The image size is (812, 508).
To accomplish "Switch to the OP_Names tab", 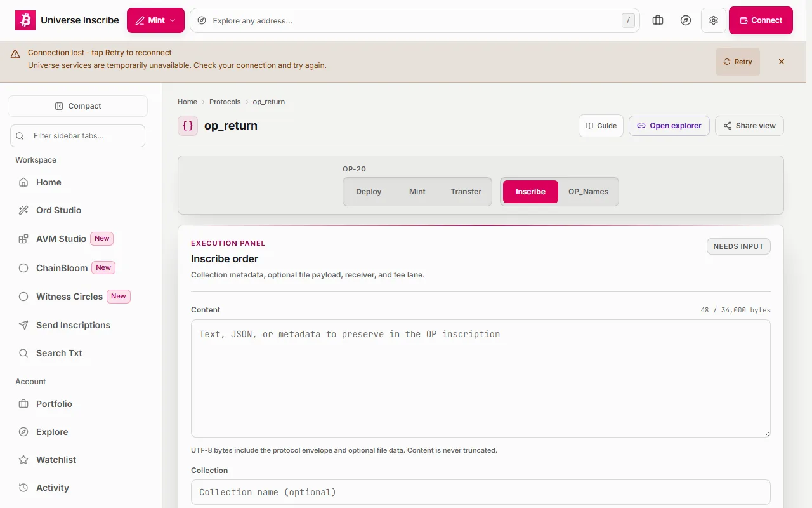I will point(588,192).
